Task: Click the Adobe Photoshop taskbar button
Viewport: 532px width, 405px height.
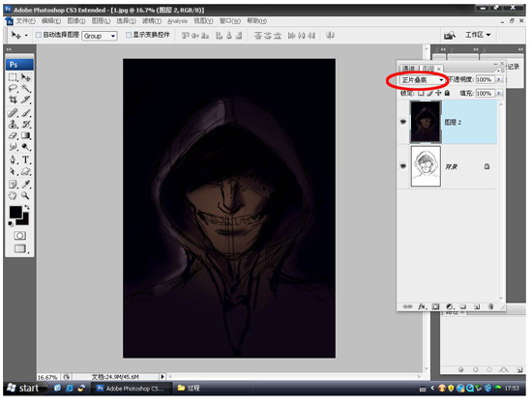Action: 131,388
